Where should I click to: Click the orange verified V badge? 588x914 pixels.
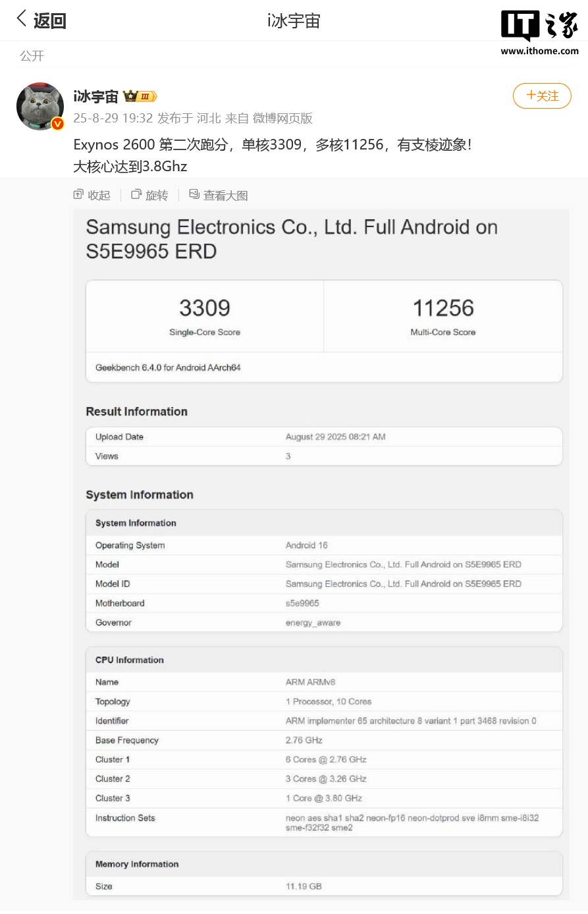click(x=58, y=124)
